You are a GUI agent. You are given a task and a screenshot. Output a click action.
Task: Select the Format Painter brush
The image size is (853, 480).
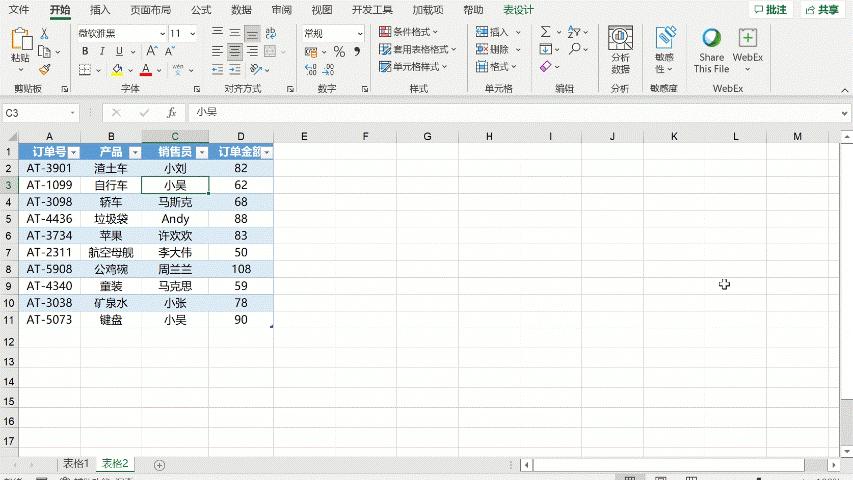point(45,70)
